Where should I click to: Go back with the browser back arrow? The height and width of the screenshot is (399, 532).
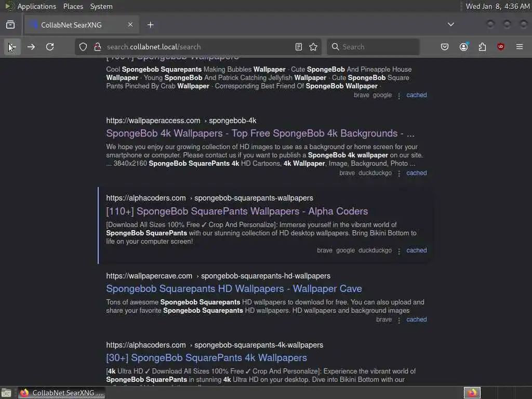tap(12, 47)
